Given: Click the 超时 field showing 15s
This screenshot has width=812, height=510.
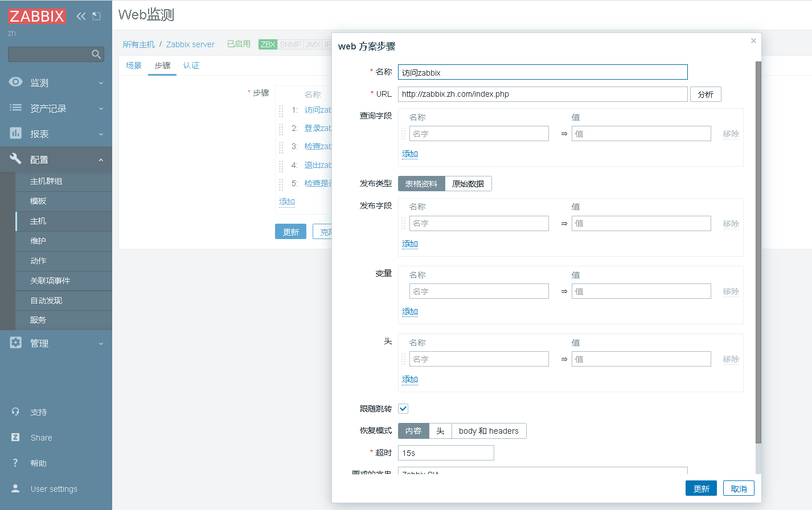Looking at the screenshot, I should [446, 453].
